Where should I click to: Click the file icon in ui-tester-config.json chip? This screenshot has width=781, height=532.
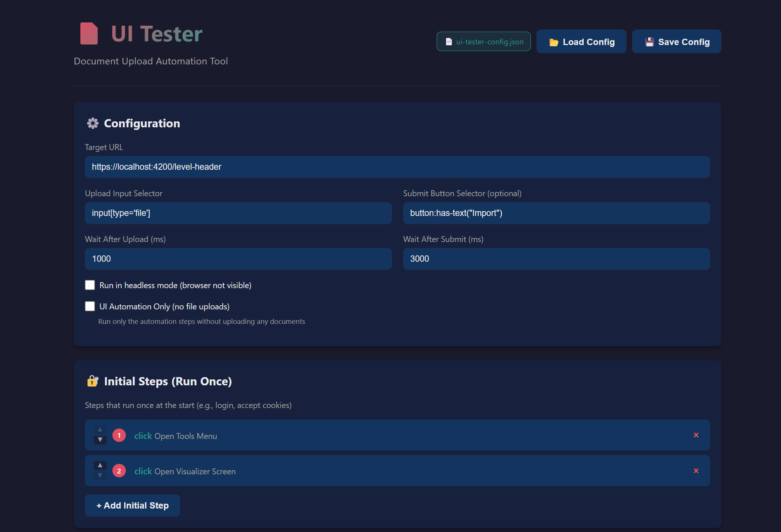point(449,42)
